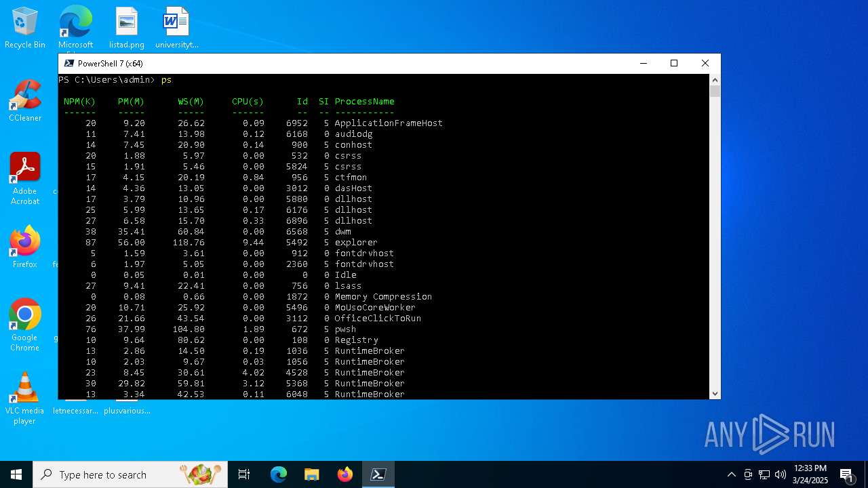Minimize the PowerShell window
Image resolution: width=868 pixels, height=488 pixels.
point(643,63)
